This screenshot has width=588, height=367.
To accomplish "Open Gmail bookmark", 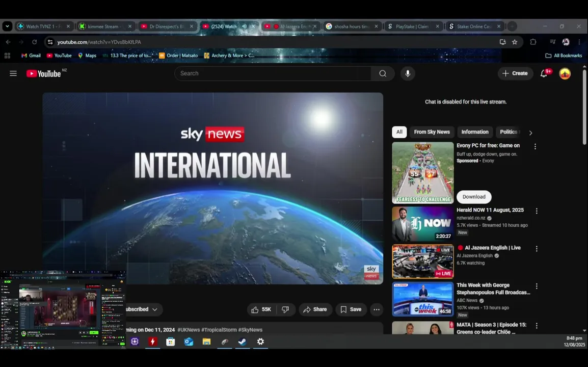I will (x=31, y=56).
